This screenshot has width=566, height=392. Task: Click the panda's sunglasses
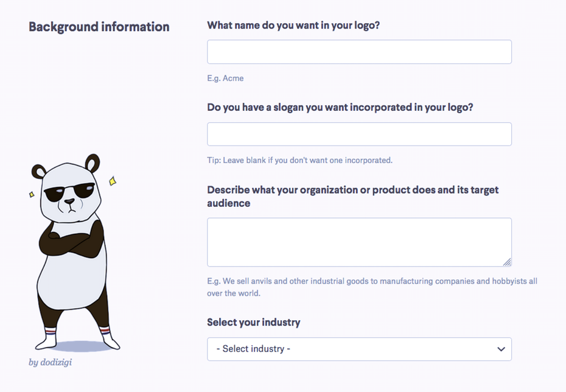(x=69, y=192)
